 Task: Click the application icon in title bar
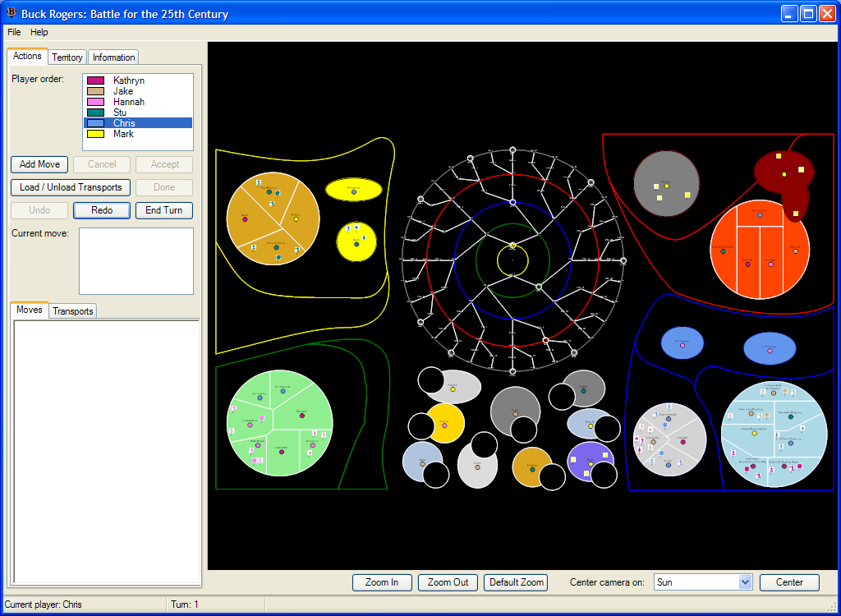pyautogui.click(x=11, y=13)
